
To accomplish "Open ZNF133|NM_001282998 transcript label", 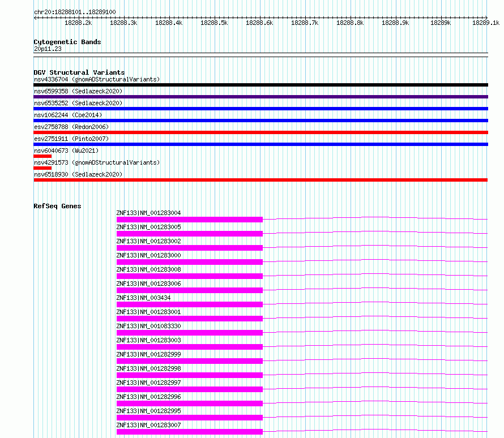I will [148, 368].
